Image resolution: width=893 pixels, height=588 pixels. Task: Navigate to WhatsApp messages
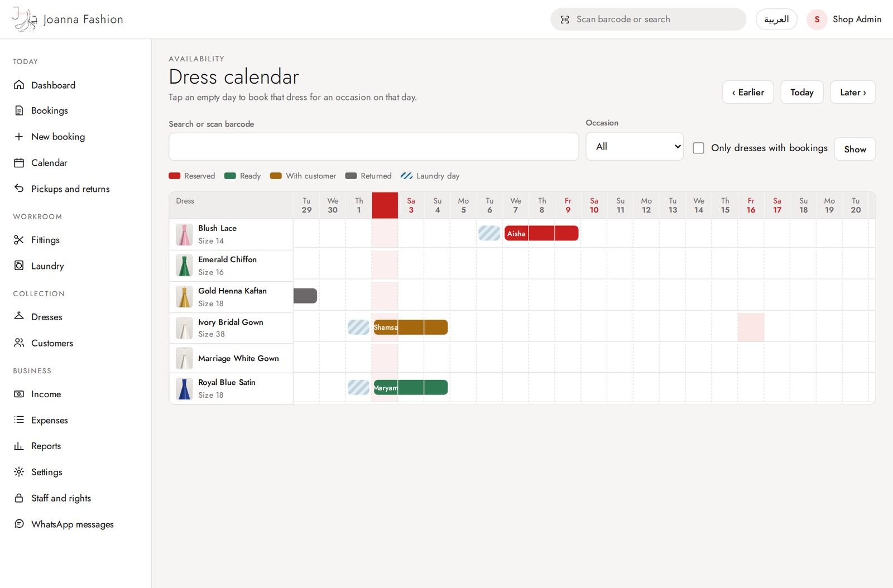tap(64, 524)
